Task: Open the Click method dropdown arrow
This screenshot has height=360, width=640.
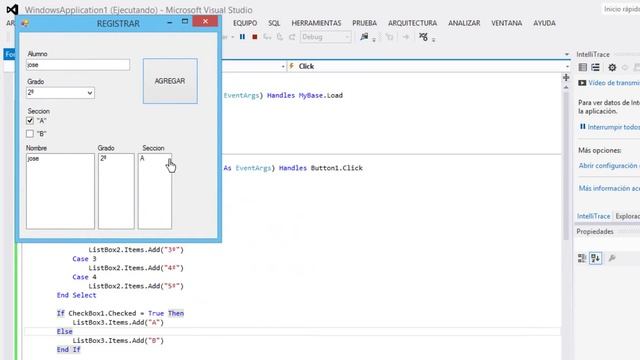Action: 567,67
